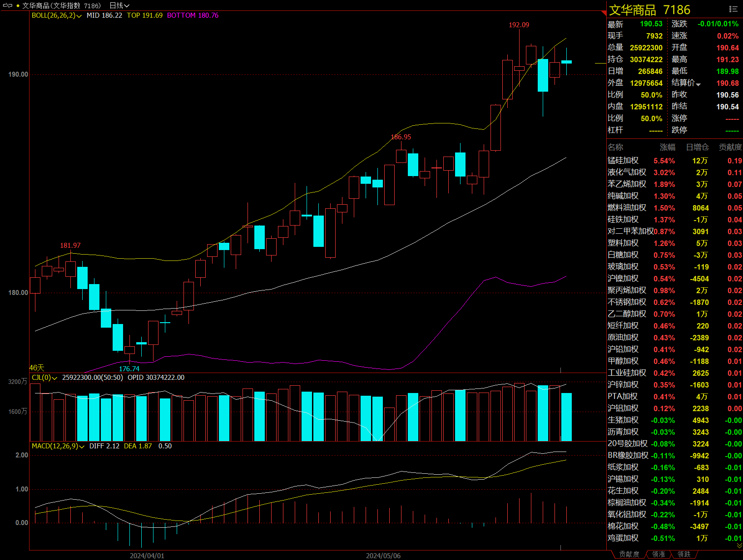Select the 甲醇加权 row
This screenshot has width=743, height=560.
coord(675,361)
